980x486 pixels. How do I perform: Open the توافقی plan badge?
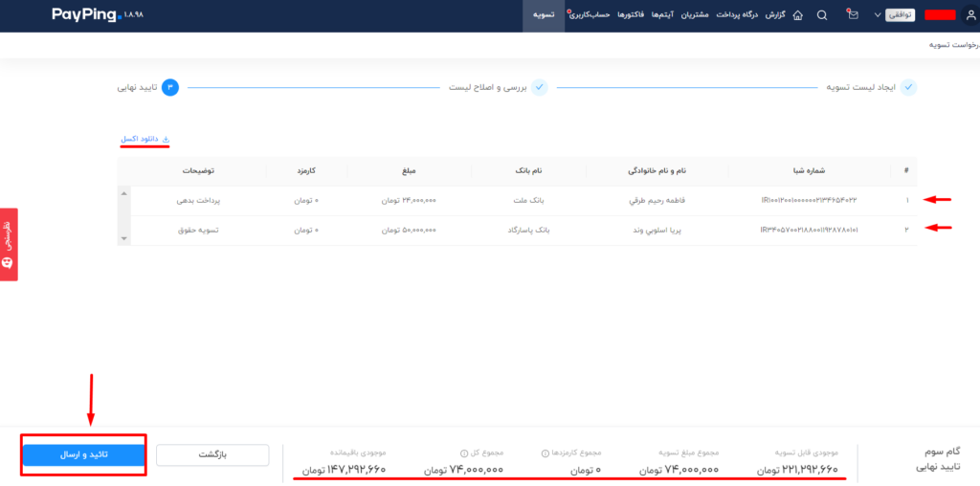tap(900, 15)
